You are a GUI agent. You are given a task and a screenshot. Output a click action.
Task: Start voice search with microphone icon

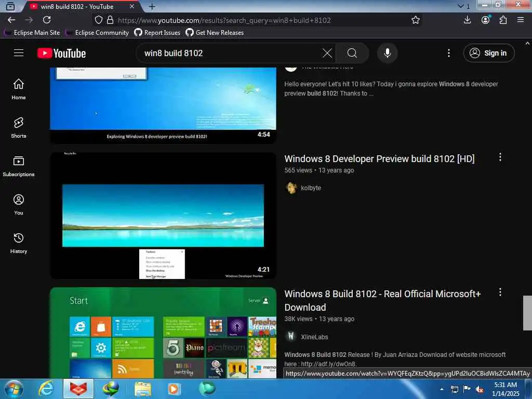[387, 54]
